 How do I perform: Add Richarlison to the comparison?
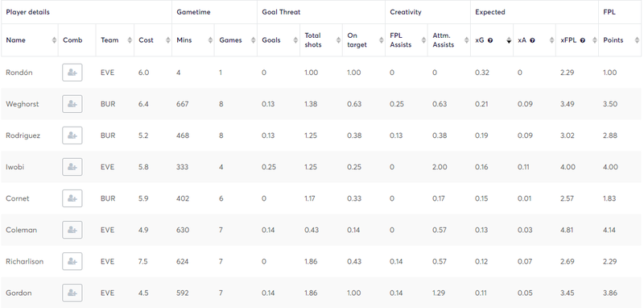point(72,261)
